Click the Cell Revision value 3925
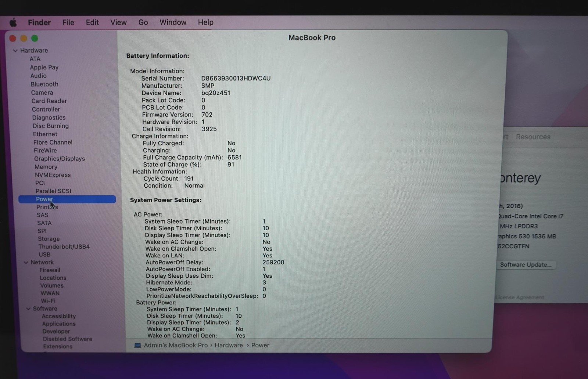This screenshot has width=588, height=379. pos(209,129)
